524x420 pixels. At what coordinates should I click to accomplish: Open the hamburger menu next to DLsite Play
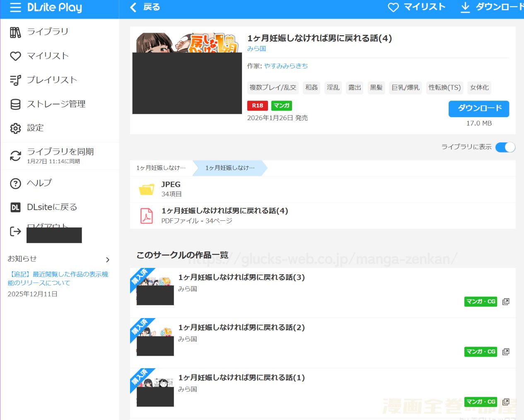point(15,7)
